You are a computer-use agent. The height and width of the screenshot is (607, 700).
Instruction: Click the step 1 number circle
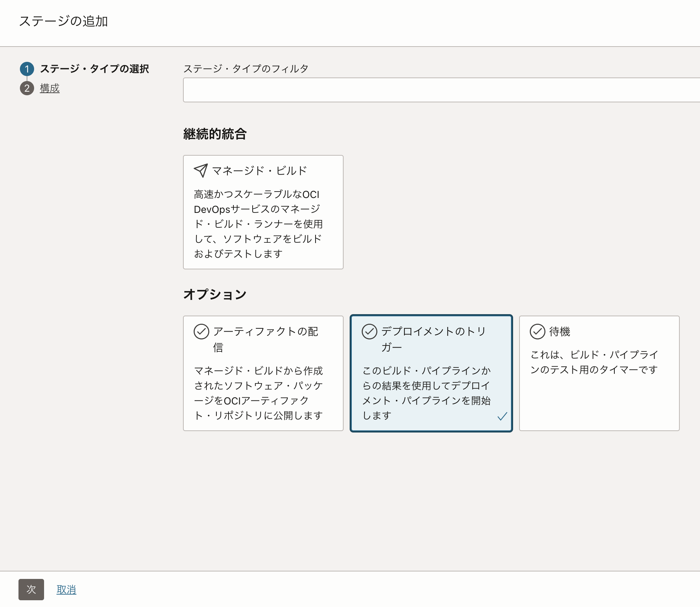(x=27, y=69)
